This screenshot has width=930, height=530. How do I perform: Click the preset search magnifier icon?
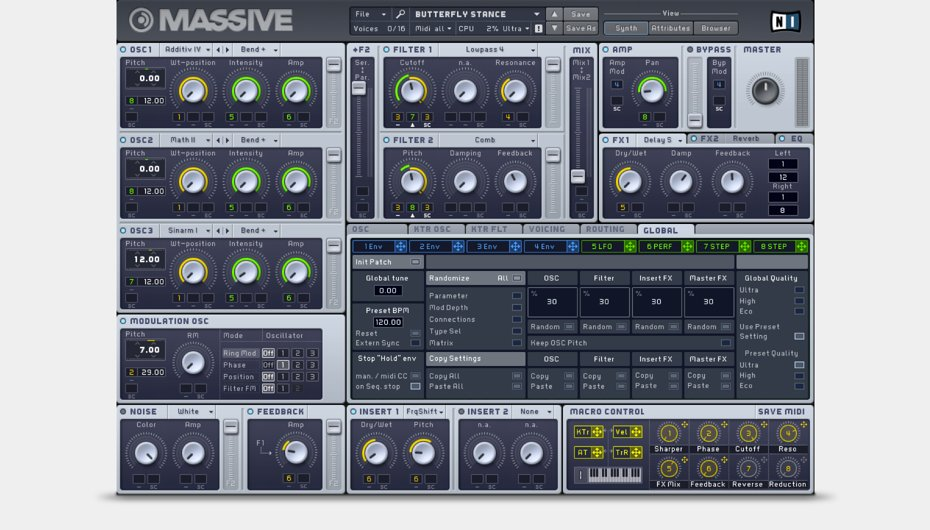tap(400, 15)
